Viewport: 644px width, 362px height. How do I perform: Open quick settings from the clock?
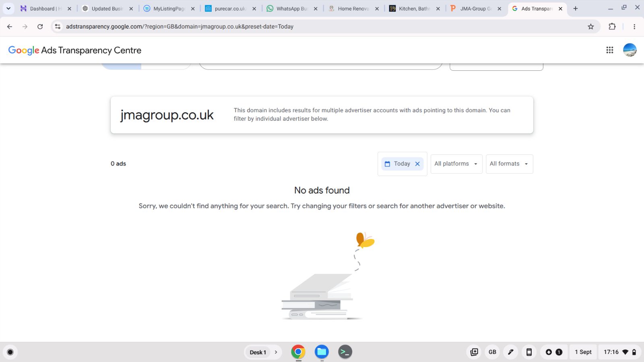pos(620,352)
